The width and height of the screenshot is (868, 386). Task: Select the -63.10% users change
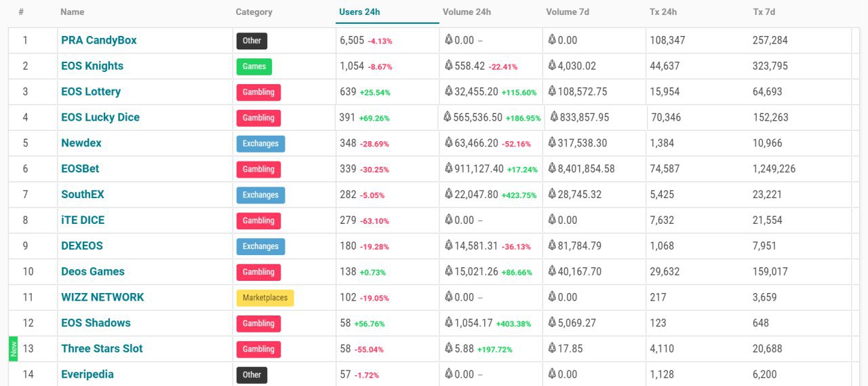pos(374,221)
